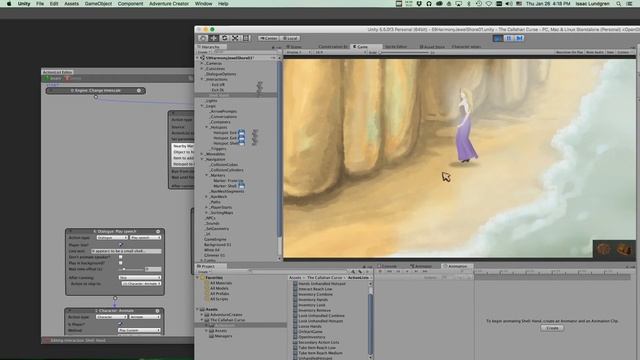Collapse the _Interactions hierarchy item

coord(202,79)
